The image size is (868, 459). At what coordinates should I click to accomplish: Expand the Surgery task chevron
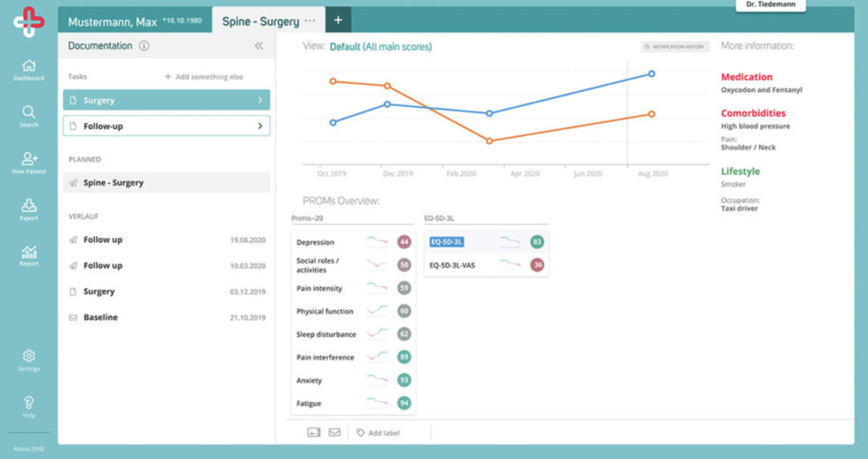pos(260,100)
